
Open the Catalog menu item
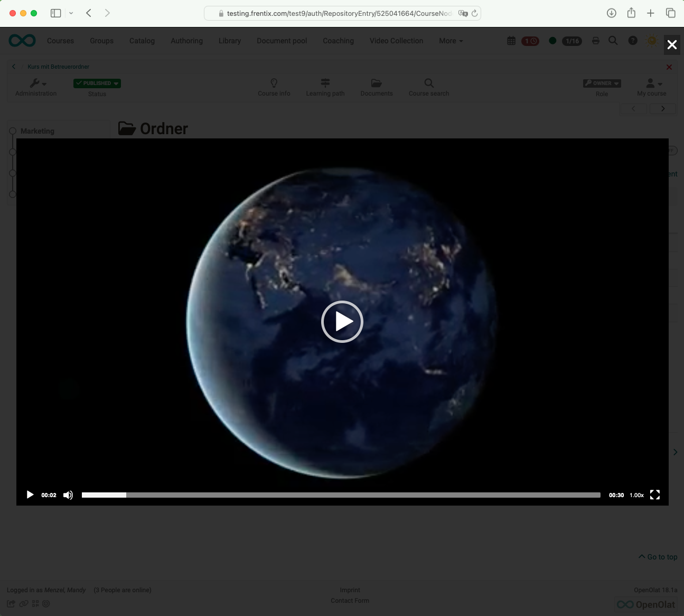(142, 41)
